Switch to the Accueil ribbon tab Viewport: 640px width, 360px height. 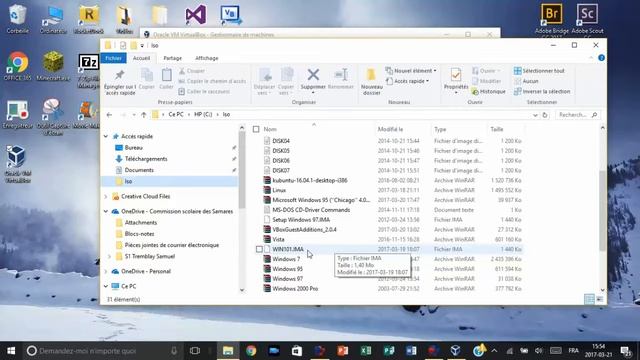pyautogui.click(x=141, y=58)
